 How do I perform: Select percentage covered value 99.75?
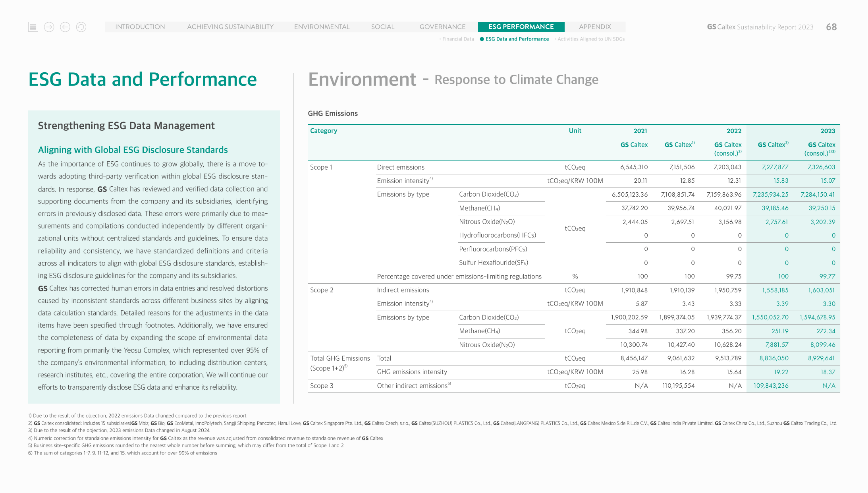pyautogui.click(x=733, y=276)
